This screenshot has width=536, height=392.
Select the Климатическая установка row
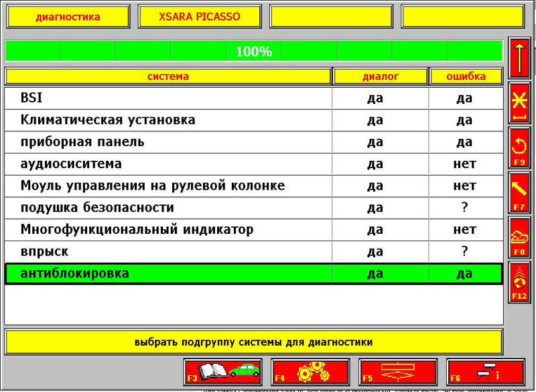click(x=254, y=120)
